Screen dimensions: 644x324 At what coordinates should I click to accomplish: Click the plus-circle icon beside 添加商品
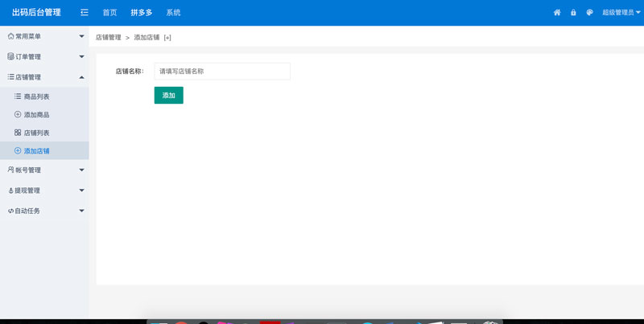click(x=18, y=114)
